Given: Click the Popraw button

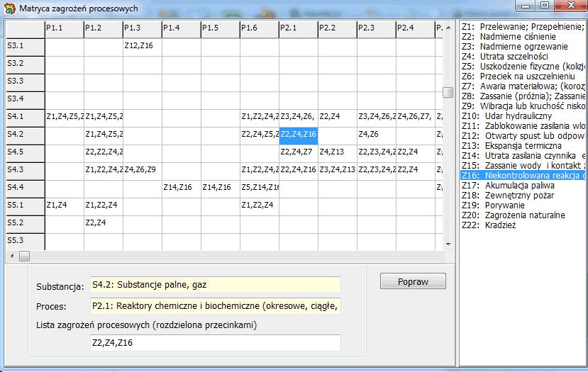Looking at the screenshot, I should tap(413, 281).
